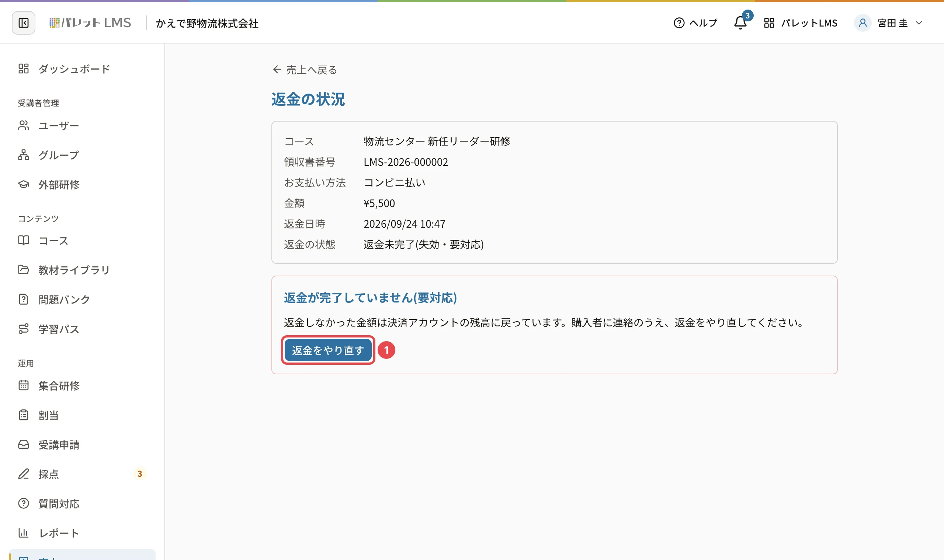Image resolution: width=944 pixels, height=560 pixels.
Task: Click the ダッシュボード grid icon
Action: (x=23, y=69)
